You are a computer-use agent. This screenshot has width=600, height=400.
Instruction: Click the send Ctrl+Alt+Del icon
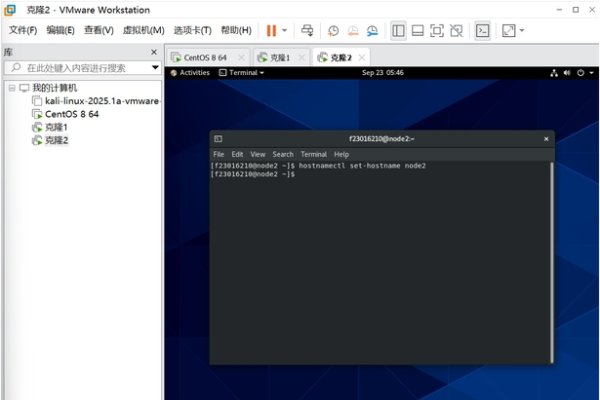pyautogui.click(x=308, y=31)
